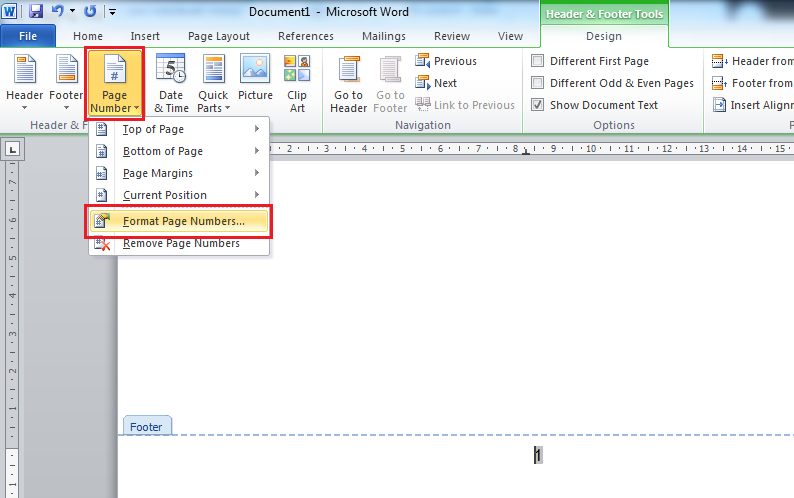Screen dimensions: 794x498
Task: Undo the last action
Action: 58,11
